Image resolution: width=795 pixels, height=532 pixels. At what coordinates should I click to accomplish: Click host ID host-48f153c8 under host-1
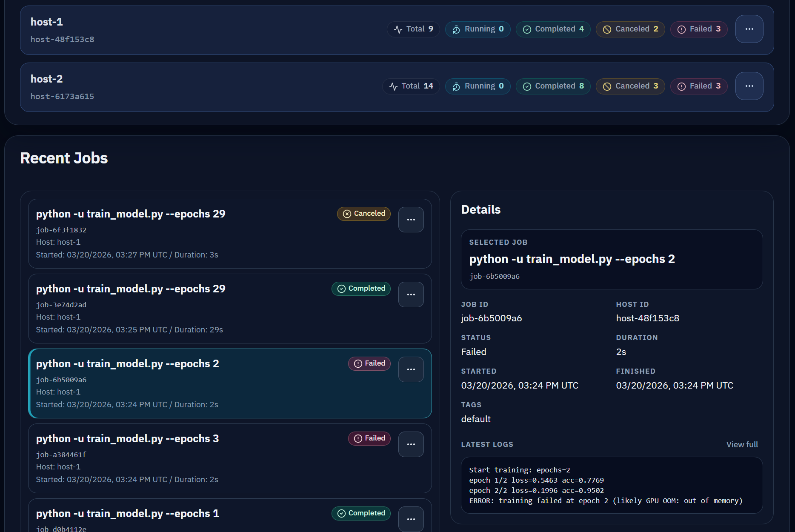pyautogui.click(x=63, y=40)
